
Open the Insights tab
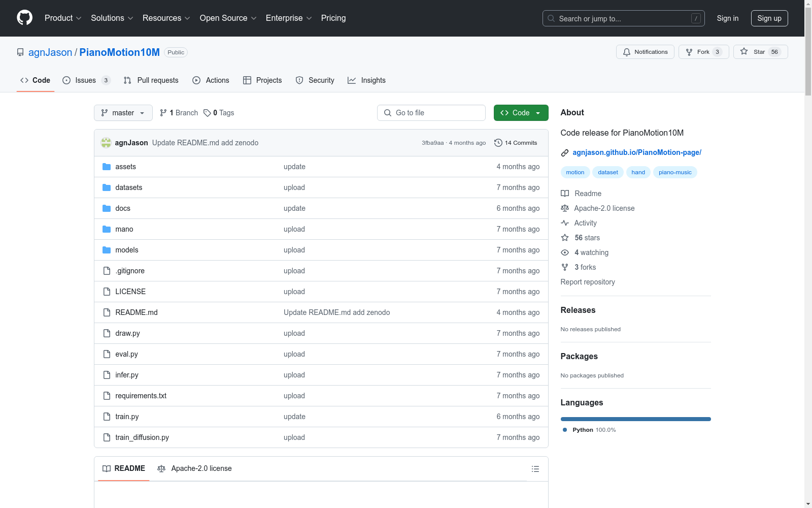[x=366, y=80]
